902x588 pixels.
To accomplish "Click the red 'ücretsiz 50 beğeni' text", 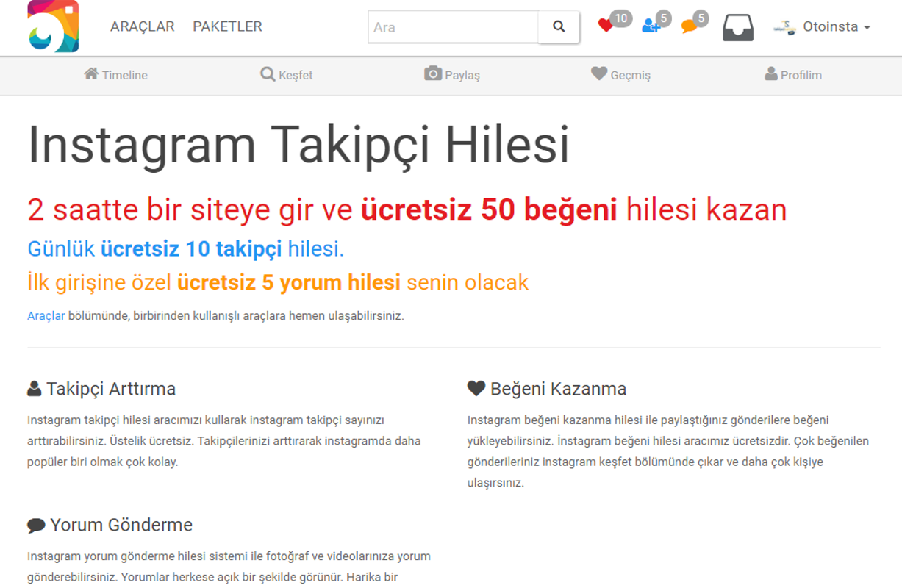I will click(x=489, y=210).
